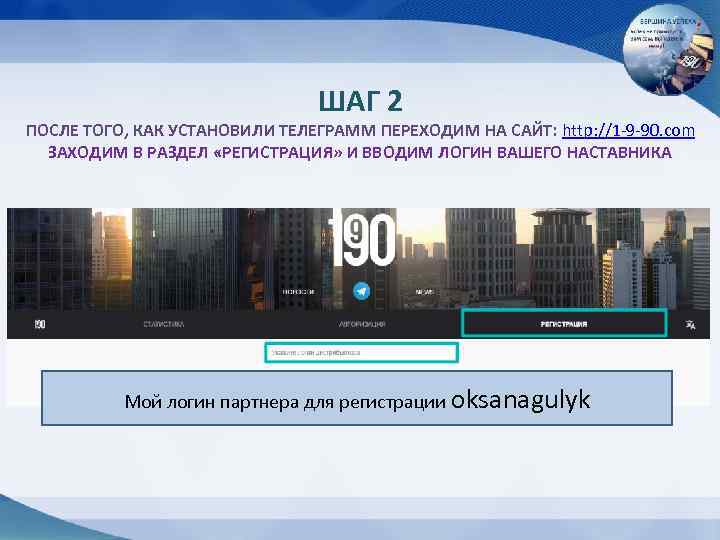This screenshot has height=540, width=720.
Task: Open the http://1-9-90.com hyperlink
Action: (628, 131)
